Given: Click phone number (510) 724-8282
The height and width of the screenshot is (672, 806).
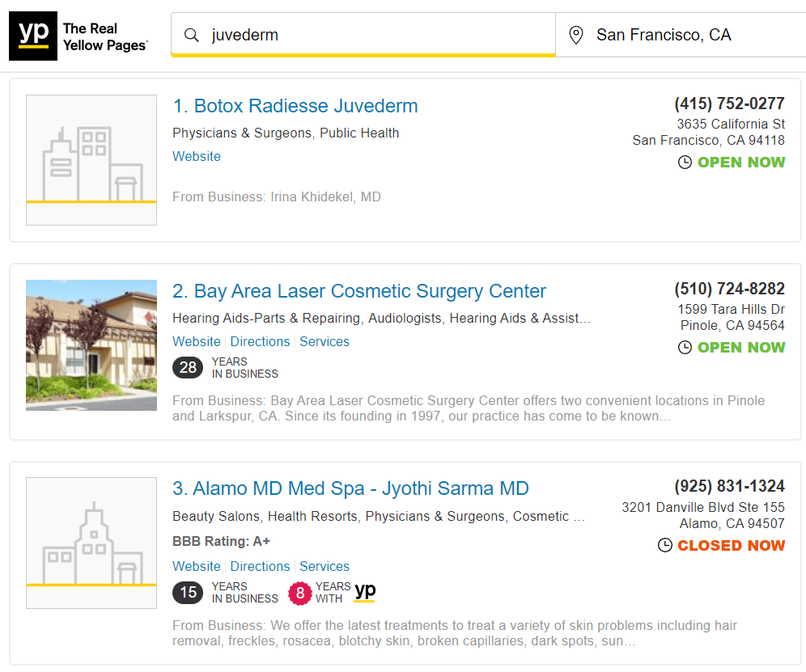Looking at the screenshot, I should click(x=729, y=289).
